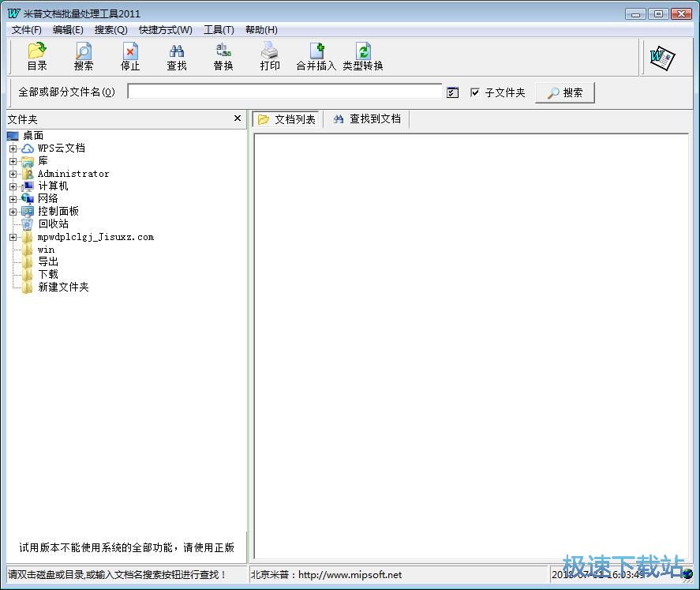This screenshot has height=590, width=700.
Task: Click the 打印 toolbar icon
Action: point(269,55)
